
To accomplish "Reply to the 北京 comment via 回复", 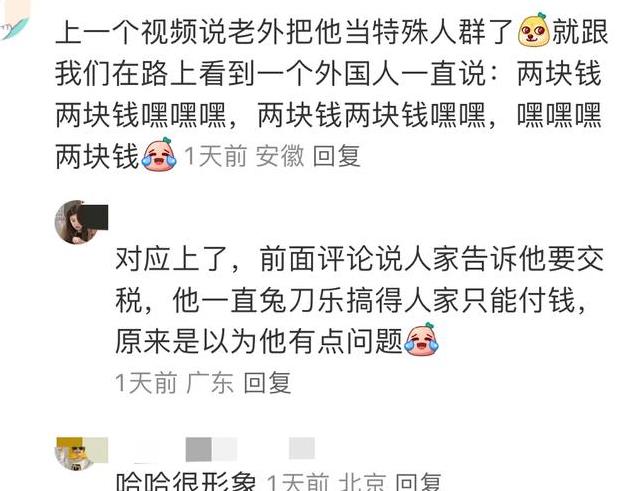I will [x=419, y=482].
